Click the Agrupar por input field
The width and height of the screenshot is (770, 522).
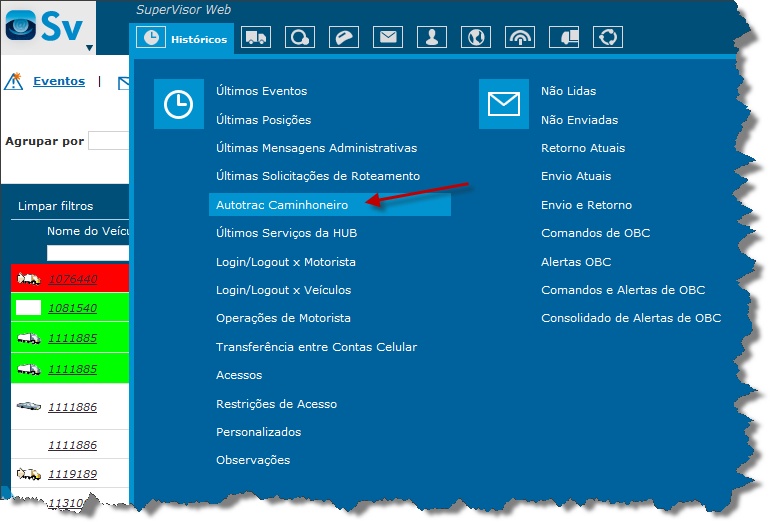tap(109, 141)
